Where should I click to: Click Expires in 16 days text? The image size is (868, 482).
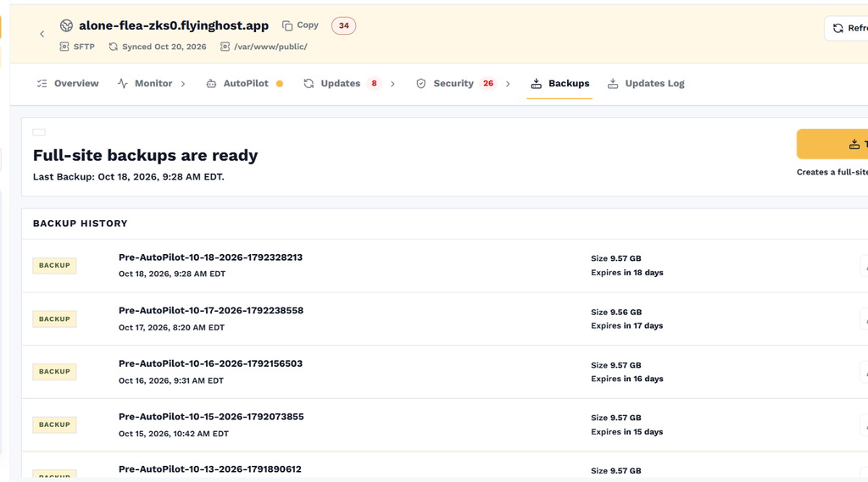626,379
